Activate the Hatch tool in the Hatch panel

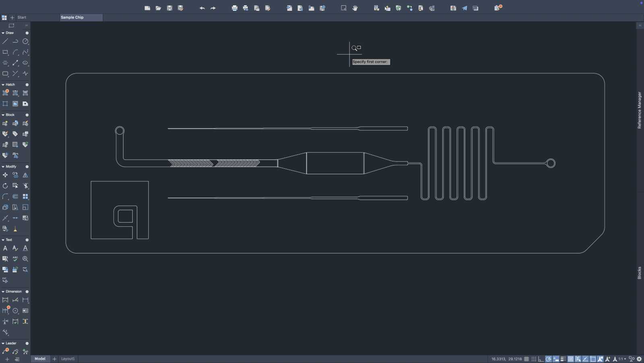coord(5,93)
